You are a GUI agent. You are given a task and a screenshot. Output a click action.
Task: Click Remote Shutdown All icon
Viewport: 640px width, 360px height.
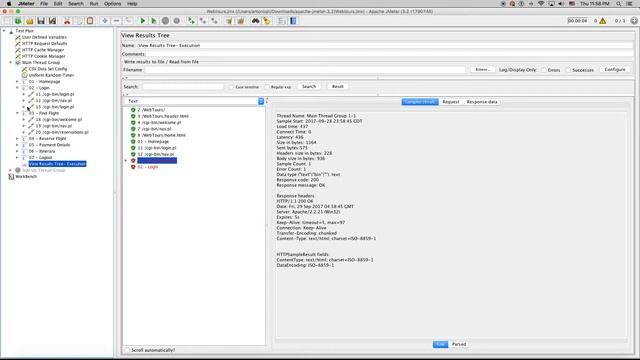pyautogui.click(x=214, y=21)
